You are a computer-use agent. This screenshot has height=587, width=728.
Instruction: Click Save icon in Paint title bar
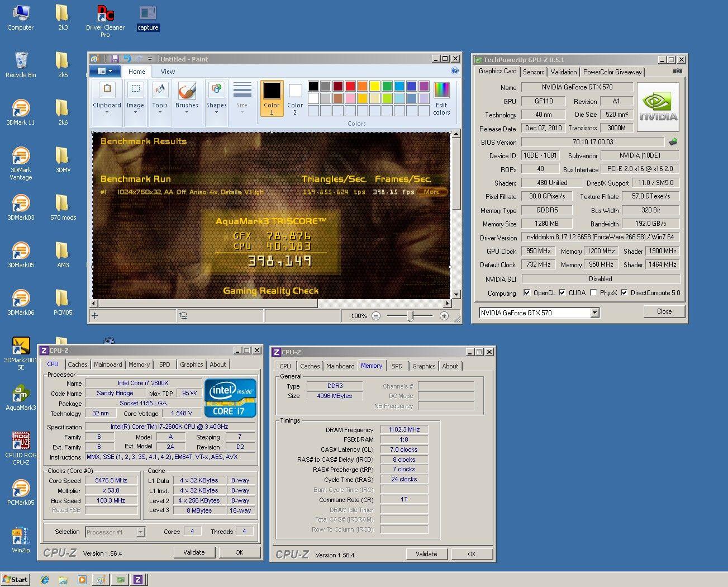pyautogui.click(x=115, y=59)
